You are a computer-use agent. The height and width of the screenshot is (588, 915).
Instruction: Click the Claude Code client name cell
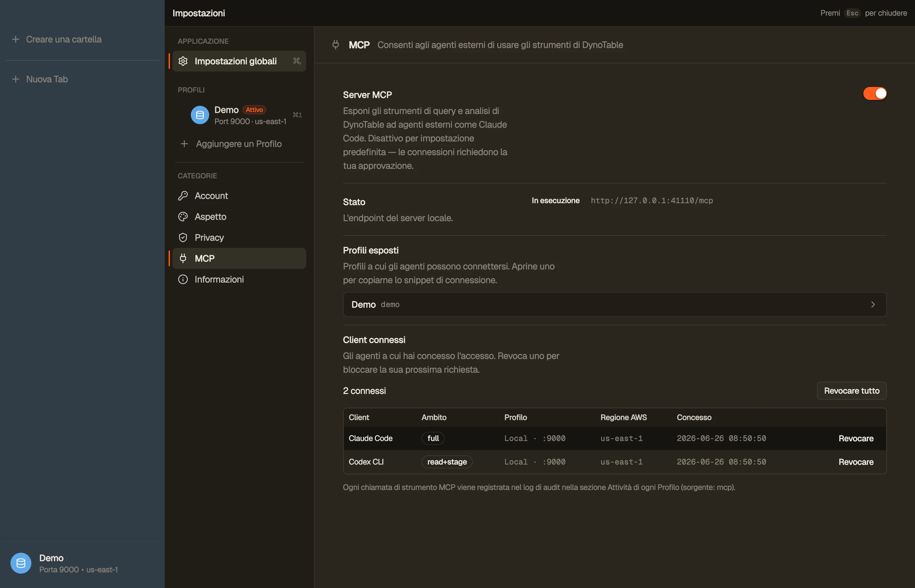(x=371, y=438)
